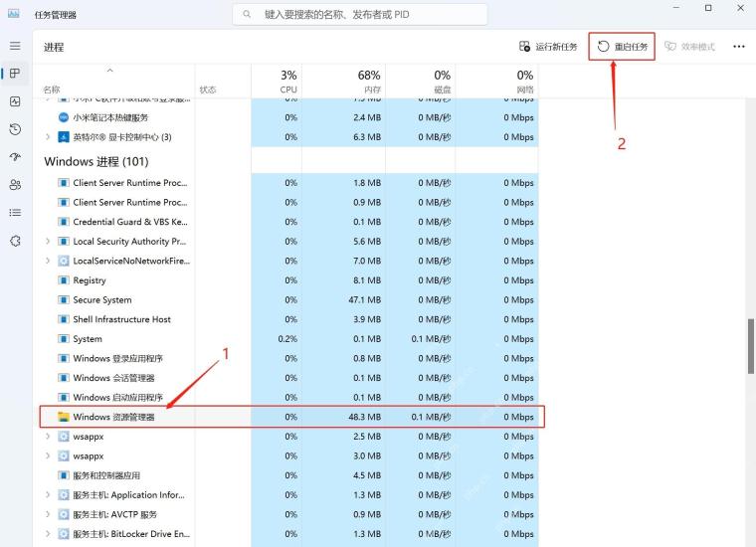This screenshot has height=547, width=756.
Task: Click the search magnifier icon
Action: (247, 15)
